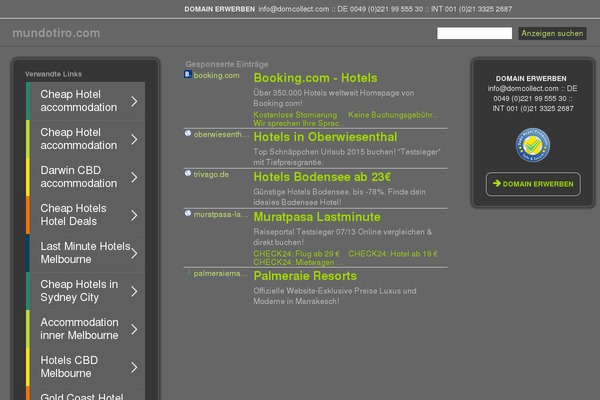Click chevron beside Hotels CBD Melbourne
The image size is (600, 400).
point(134,367)
